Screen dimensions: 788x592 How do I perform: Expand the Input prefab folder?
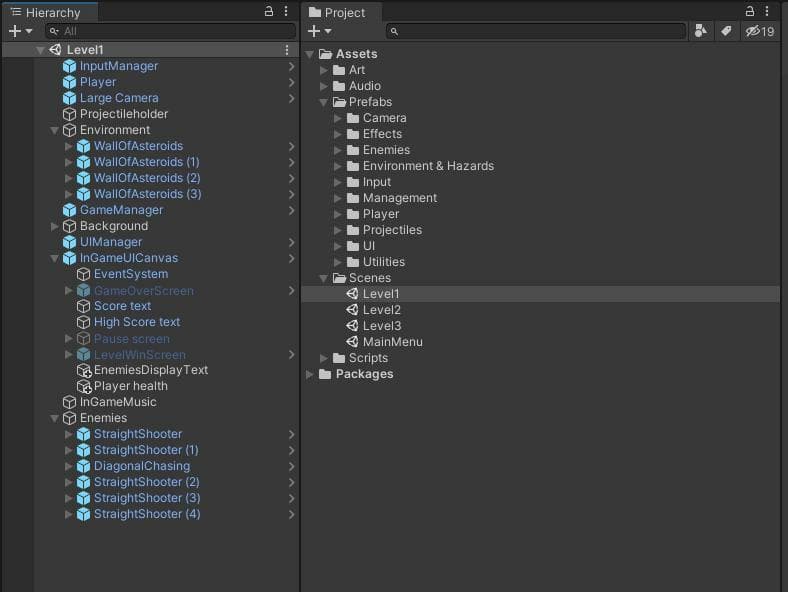338,182
